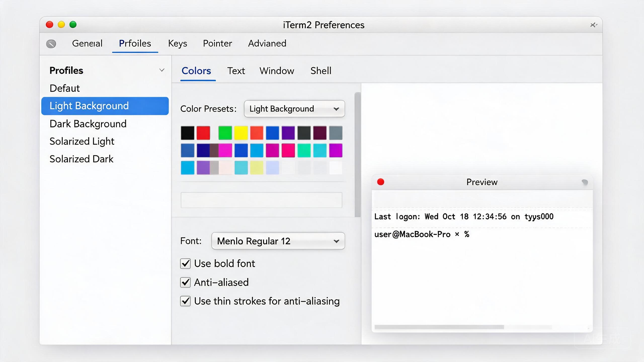Choose the slate gray swatch ending the top row

click(336, 133)
